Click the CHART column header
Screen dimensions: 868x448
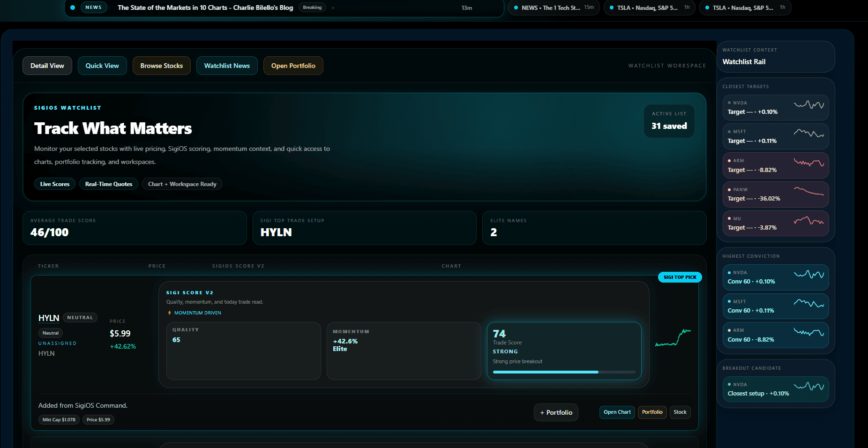[x=451, y=266]
